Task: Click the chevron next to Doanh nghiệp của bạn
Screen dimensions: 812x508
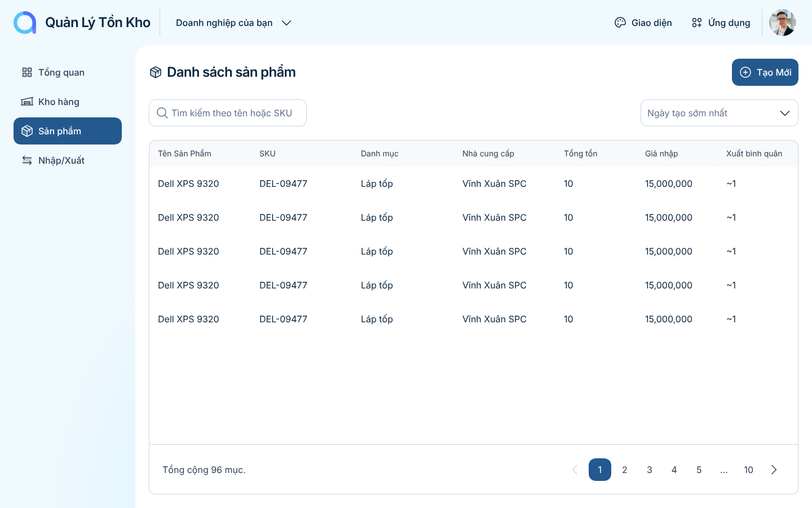Action: [x=286, y=23]
